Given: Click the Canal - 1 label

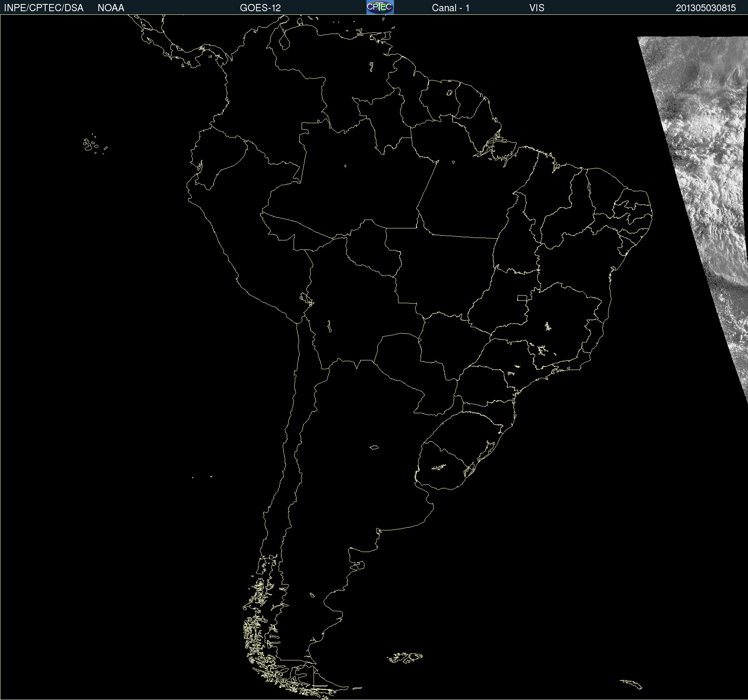Looking at the screenshot, I should tap(451, 8).
